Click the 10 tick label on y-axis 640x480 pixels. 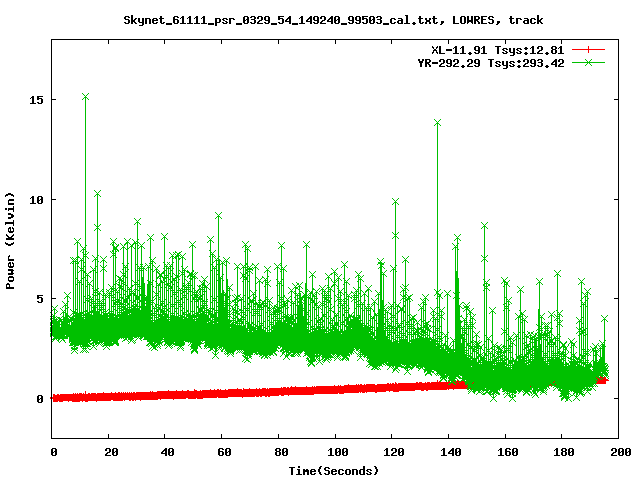click(x=38, y=200)
